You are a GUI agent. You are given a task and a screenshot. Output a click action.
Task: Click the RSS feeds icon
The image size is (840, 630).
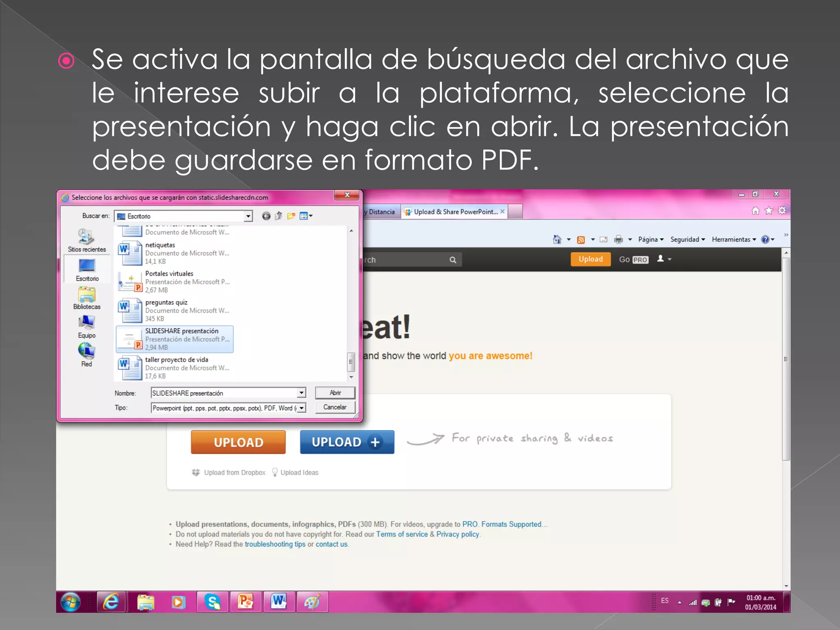point(581,240)
